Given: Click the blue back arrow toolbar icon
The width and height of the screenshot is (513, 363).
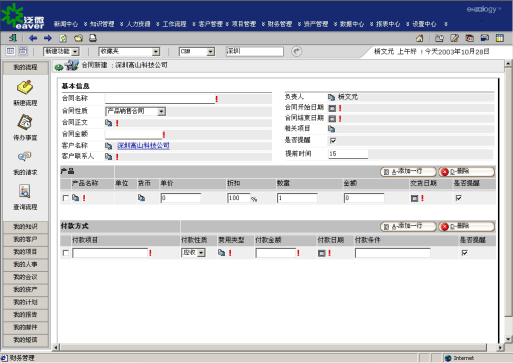Looking at the screenshot, I should 33,38.
